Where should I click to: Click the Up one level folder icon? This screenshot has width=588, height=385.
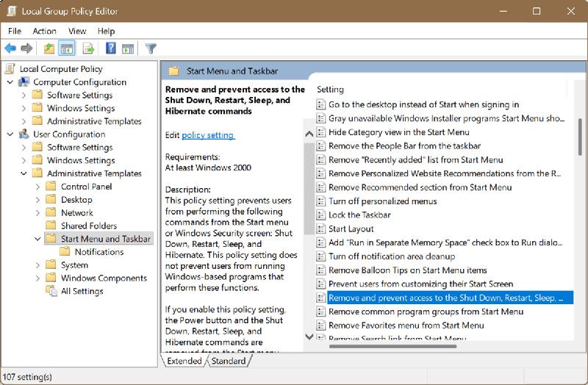tap(49, 48)
